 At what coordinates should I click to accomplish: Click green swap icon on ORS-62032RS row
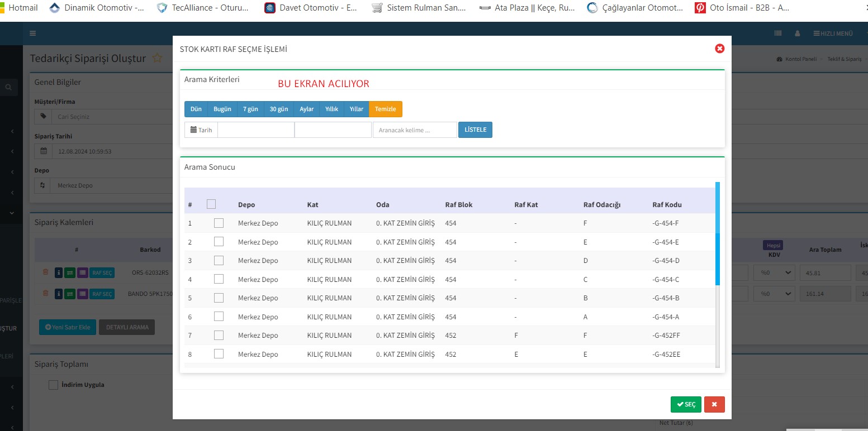[x=70, y=272]
